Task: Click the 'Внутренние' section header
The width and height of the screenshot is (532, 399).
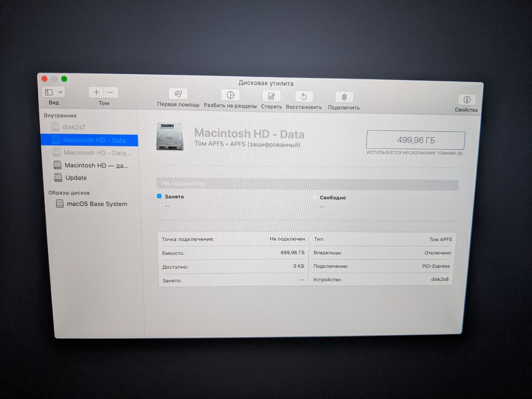Action: (x=60, y=116)
